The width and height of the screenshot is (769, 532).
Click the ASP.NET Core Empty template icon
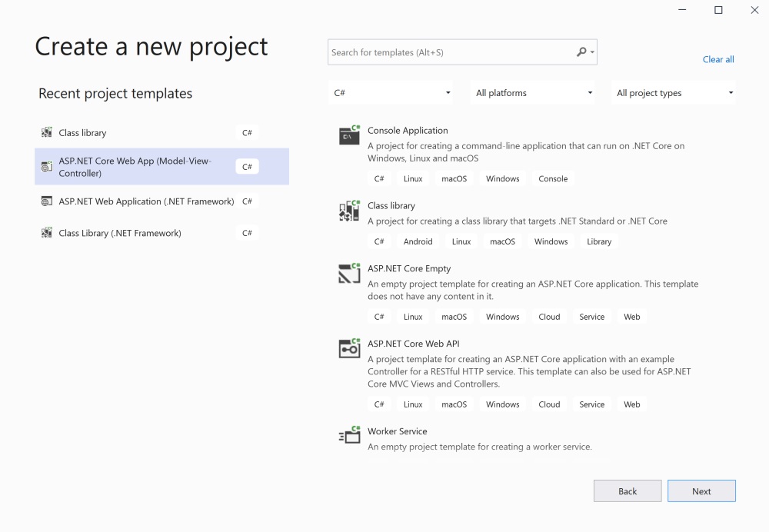pos(349,273)
